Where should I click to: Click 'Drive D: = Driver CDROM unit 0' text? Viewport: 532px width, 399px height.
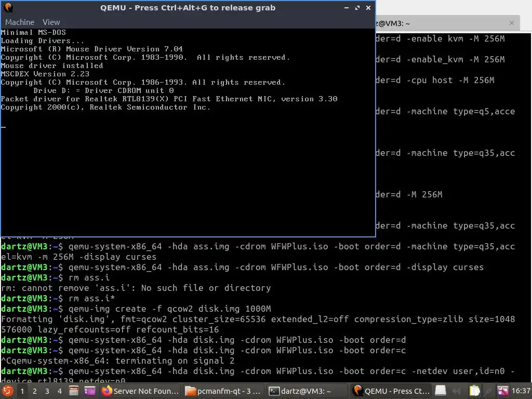tap(103, 90)
